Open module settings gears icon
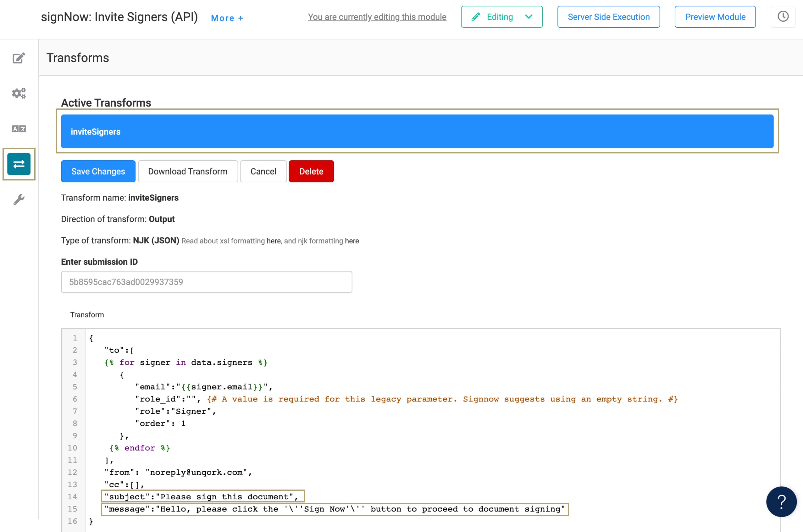 [19, 93]
